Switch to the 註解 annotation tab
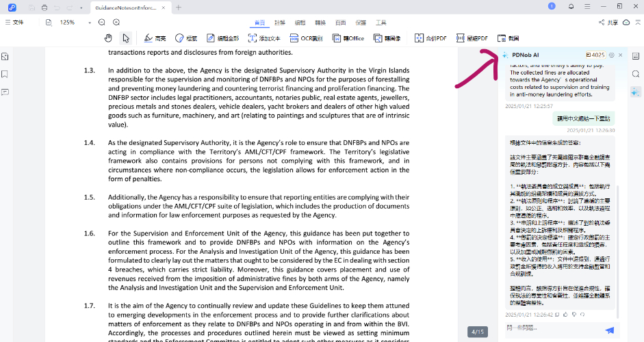Screen dimensions: 644x342 279,23
